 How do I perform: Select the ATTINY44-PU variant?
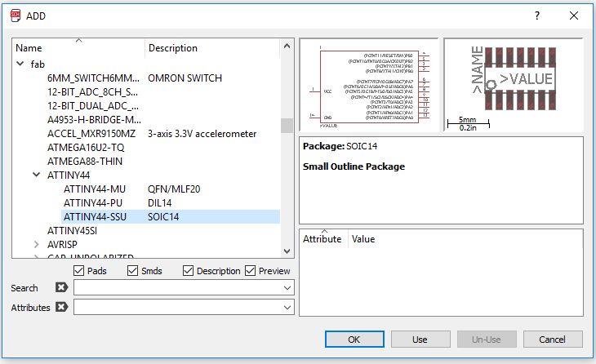coord(93,203)
